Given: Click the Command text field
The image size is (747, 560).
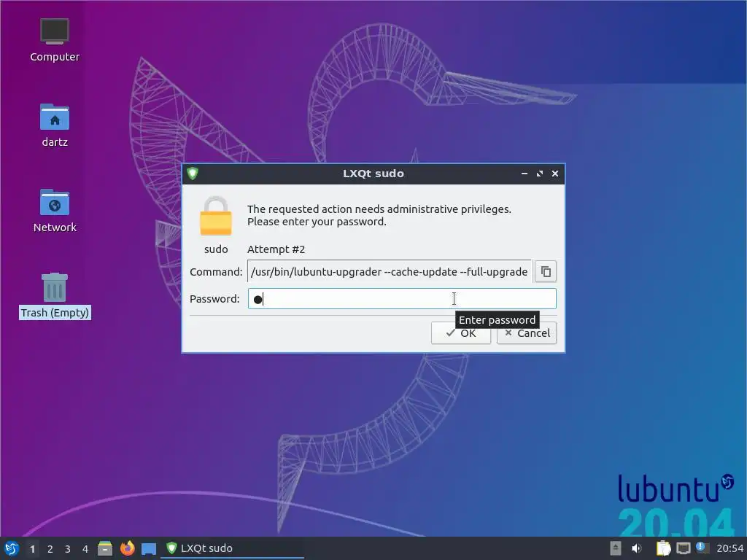Looking at the screenshot, I should (390, 271).
